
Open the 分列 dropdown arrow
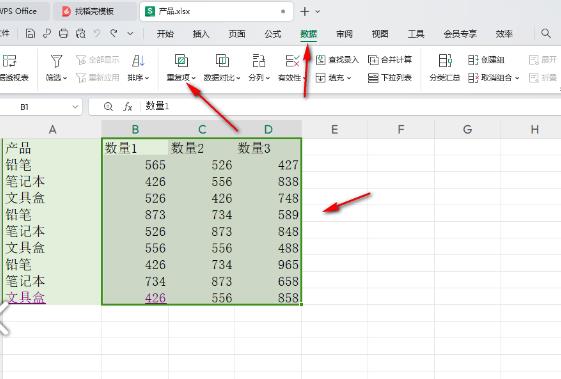268,78
